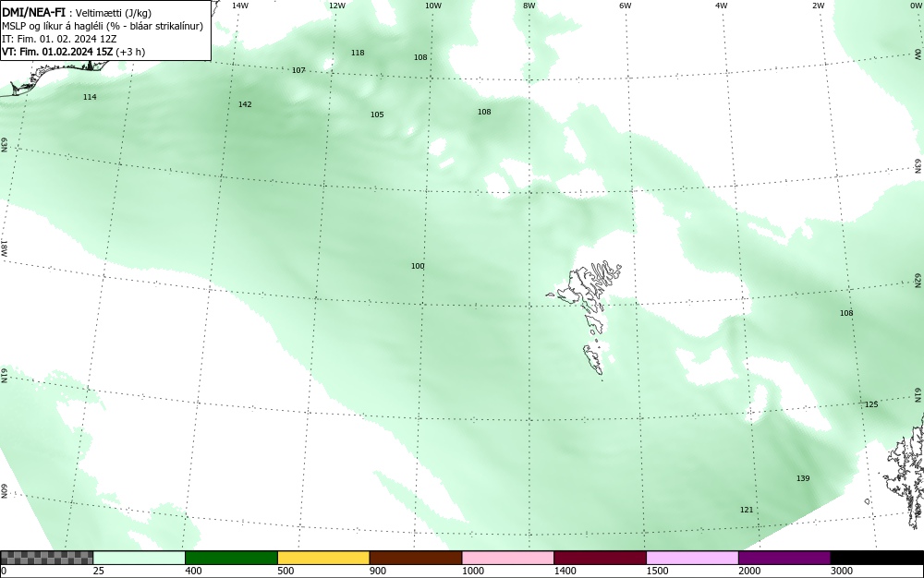Click the 8W longitude label
924x578 pixels.
coord(529,6)
